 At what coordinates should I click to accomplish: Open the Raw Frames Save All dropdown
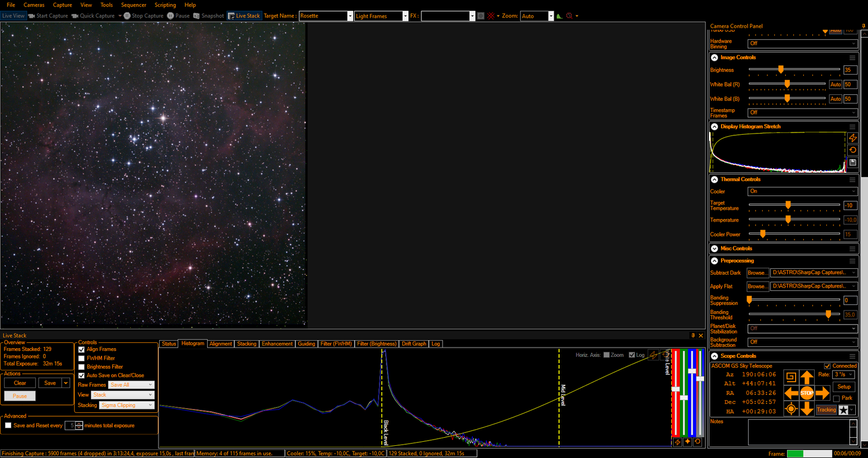pyautogui.click(x=131, y=385)
